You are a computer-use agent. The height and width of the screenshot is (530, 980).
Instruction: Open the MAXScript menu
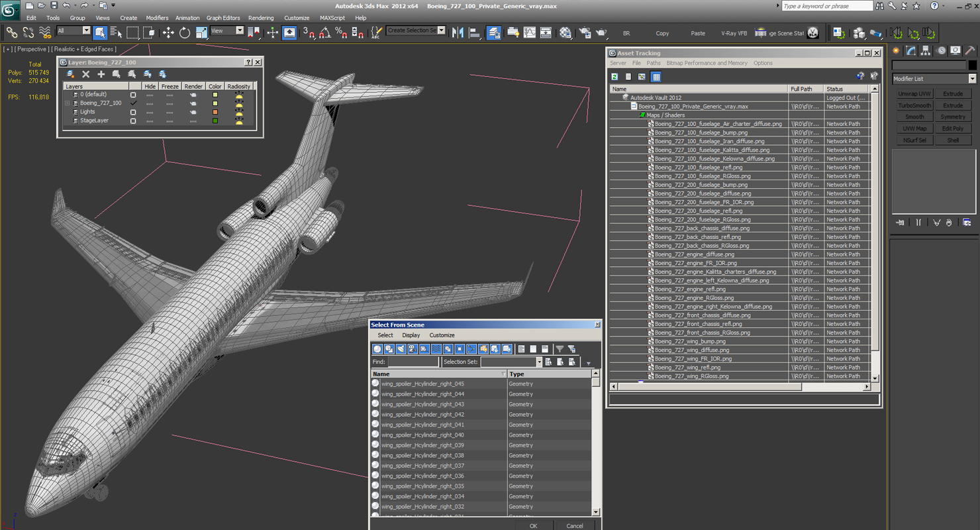point(332,18)
